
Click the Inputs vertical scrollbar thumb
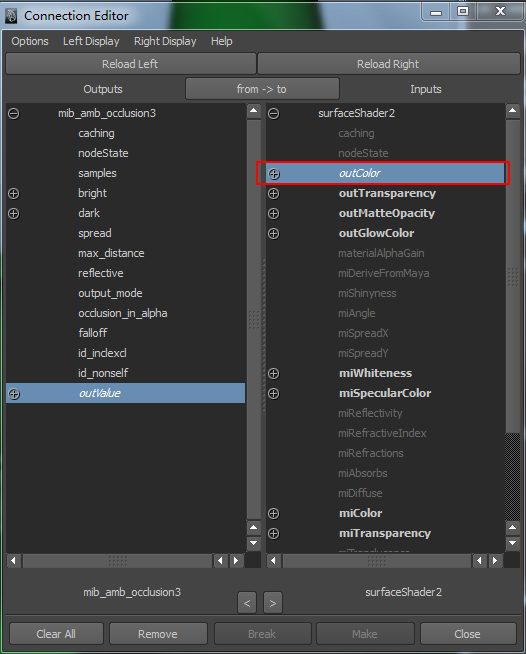click(x=513, y=276)
